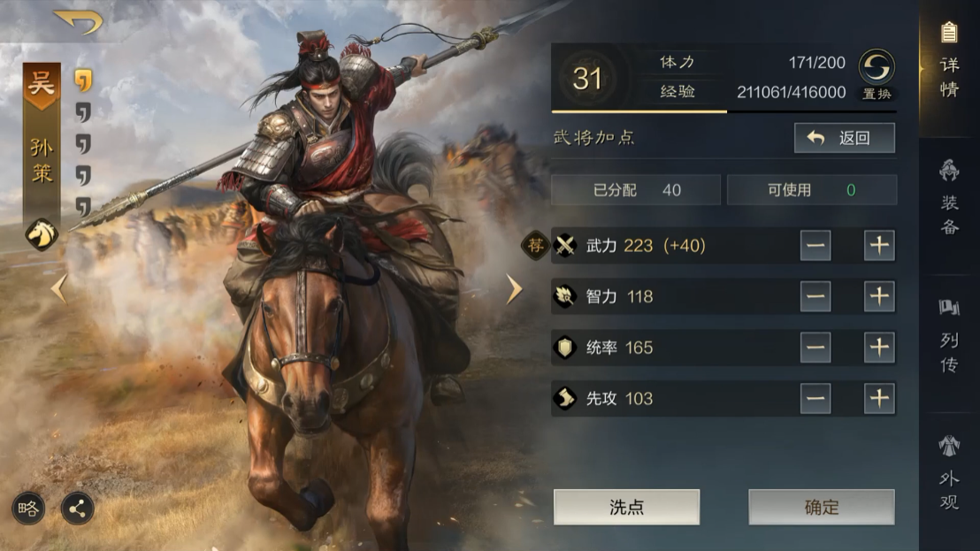Click the share icon
The height and width of the screenshot is (551, 980).
click(x=78, y=509)
